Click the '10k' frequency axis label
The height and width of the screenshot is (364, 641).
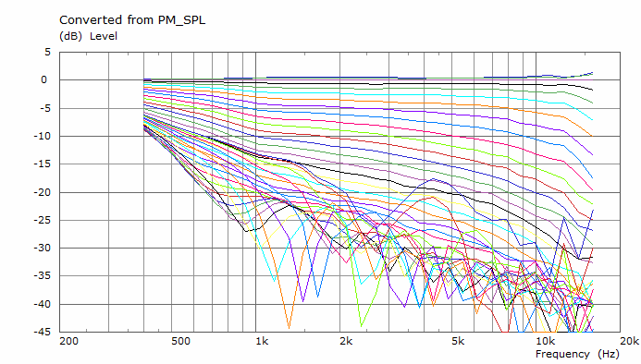click(546, 341)
